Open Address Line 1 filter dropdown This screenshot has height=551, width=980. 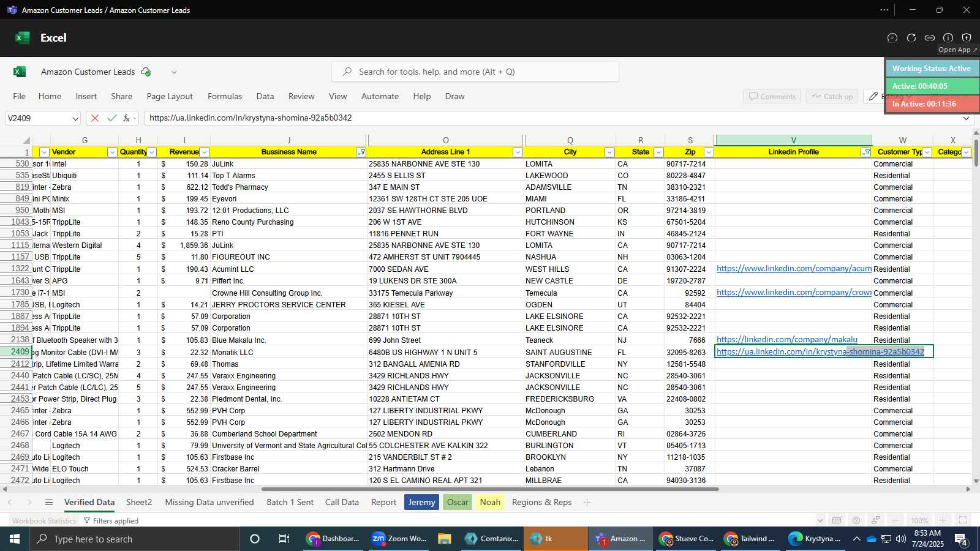click(x=518, y=152)
